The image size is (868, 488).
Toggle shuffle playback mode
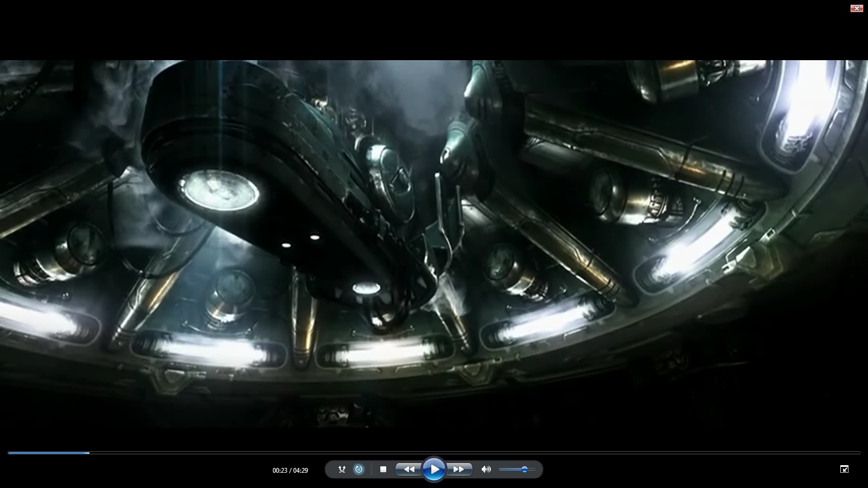coord(342,470)
